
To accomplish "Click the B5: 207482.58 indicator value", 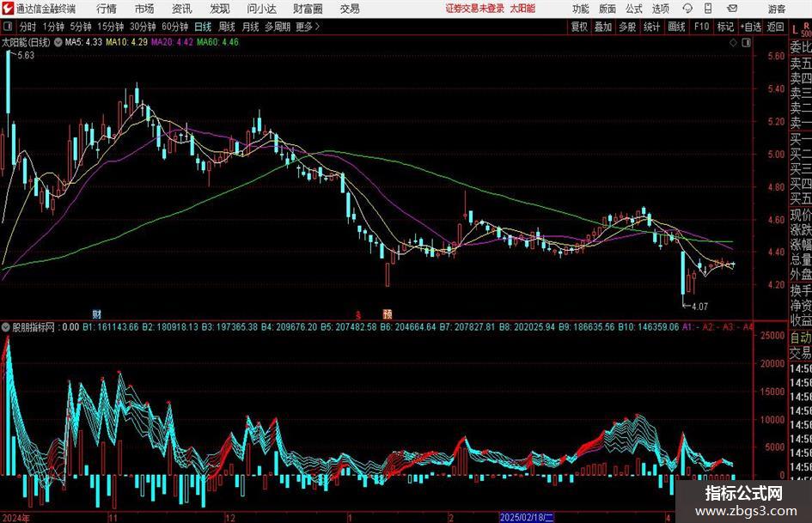I will click(349, 327).
